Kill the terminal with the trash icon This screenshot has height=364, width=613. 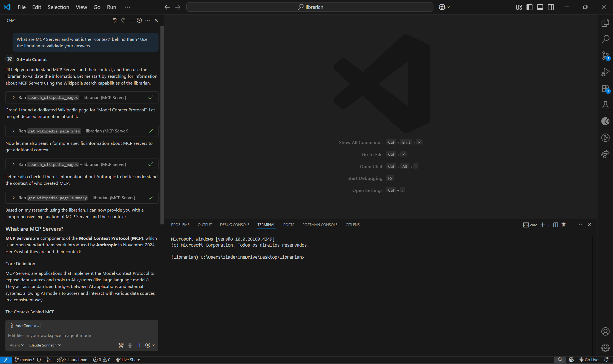coord(563,225)
